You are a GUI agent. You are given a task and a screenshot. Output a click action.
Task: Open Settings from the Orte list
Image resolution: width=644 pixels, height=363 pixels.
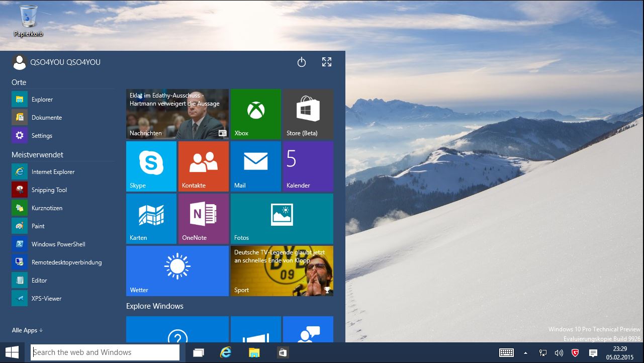click(63, 136)
